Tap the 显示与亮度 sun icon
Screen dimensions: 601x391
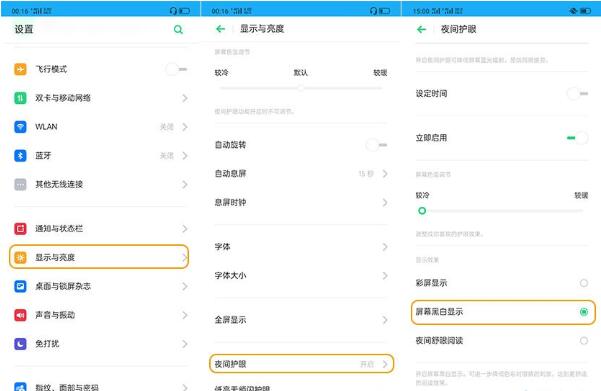(x=20, y=257)
